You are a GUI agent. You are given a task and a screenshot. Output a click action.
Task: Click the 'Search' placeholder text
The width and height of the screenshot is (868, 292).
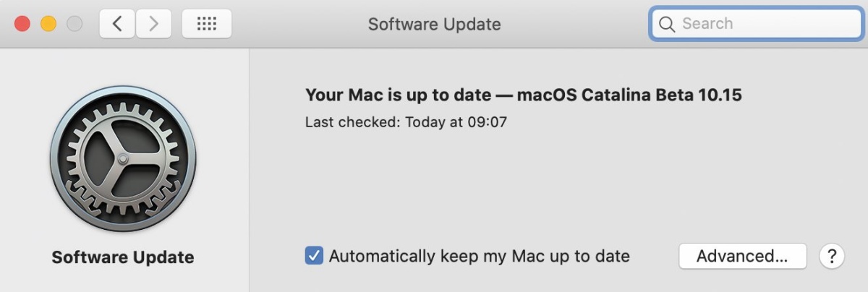[x=707, y=24]
